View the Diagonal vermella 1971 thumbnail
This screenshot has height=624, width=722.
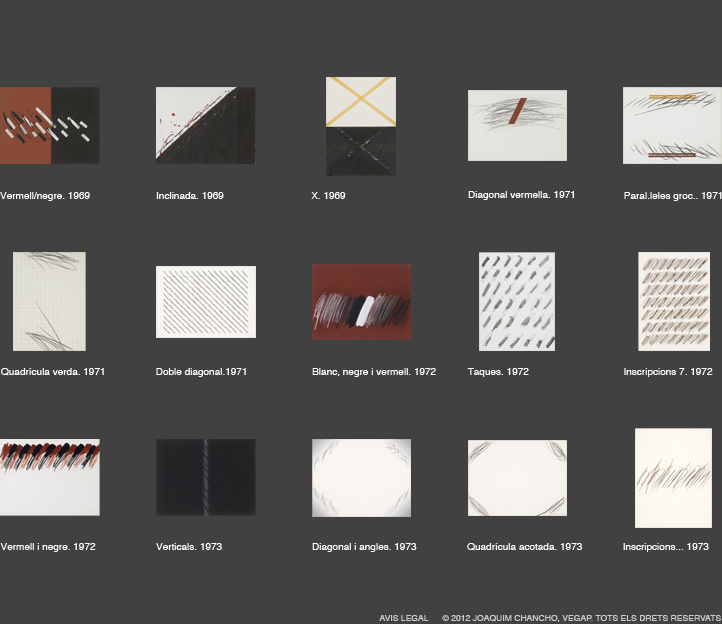[x=517, y=125]
